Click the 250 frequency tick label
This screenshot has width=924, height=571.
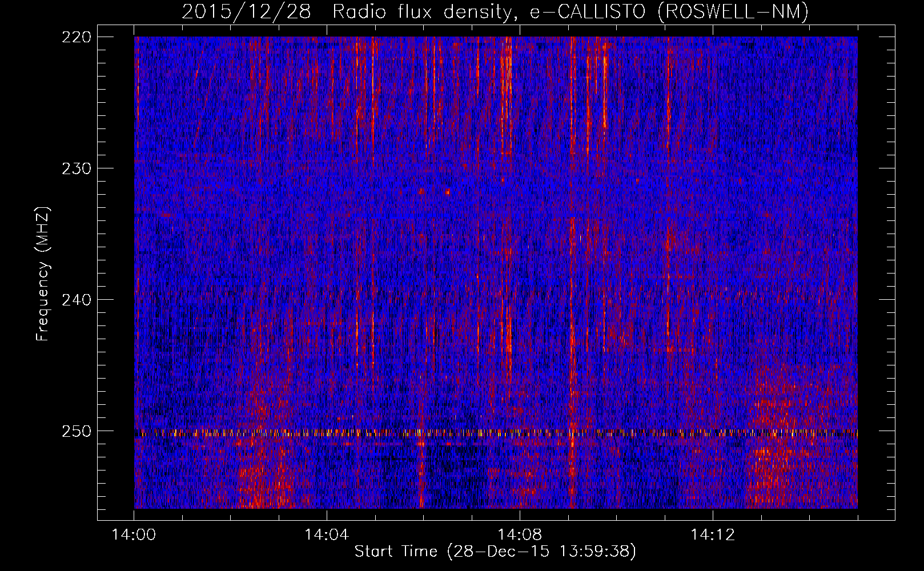pyautogui.click(x=76, y=431)
